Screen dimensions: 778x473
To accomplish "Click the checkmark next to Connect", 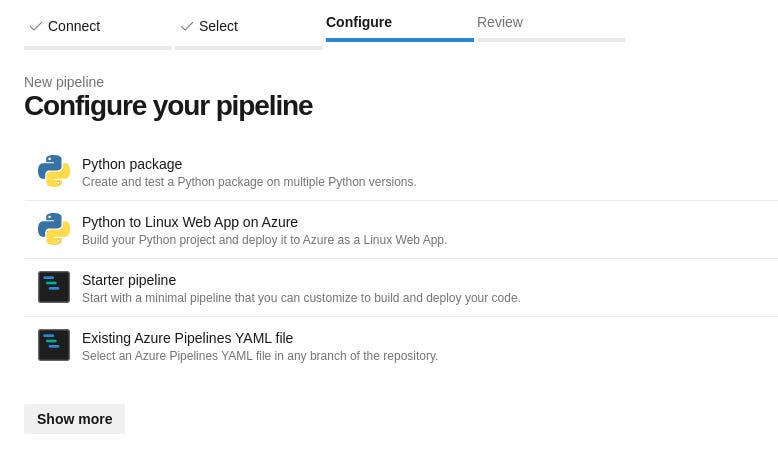I will 36,26.
